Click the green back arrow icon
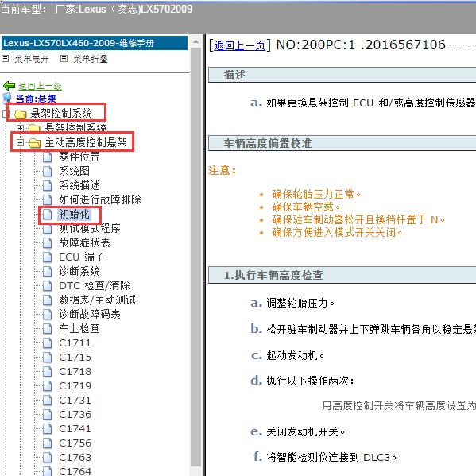476x476 pixels. point(9,86)
